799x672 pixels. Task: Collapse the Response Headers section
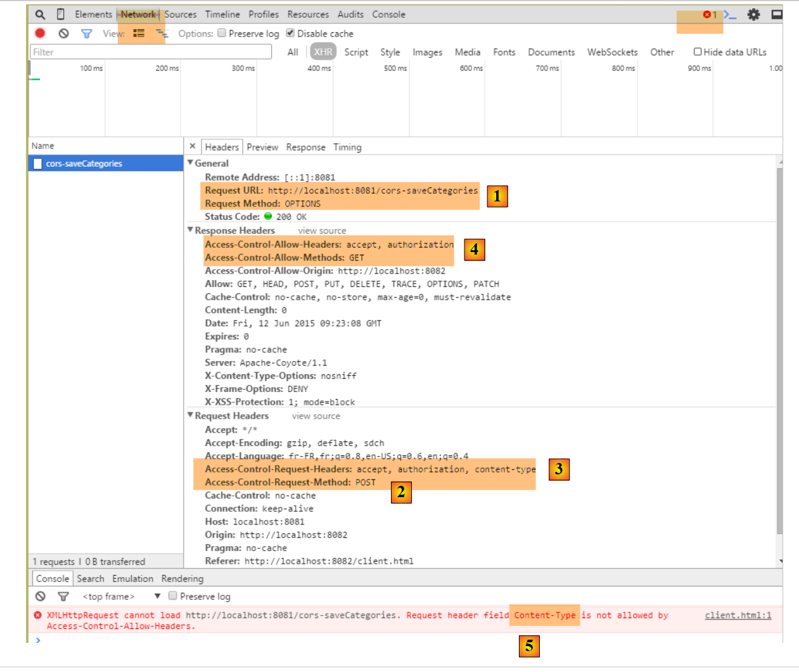[x=190, y=230]
